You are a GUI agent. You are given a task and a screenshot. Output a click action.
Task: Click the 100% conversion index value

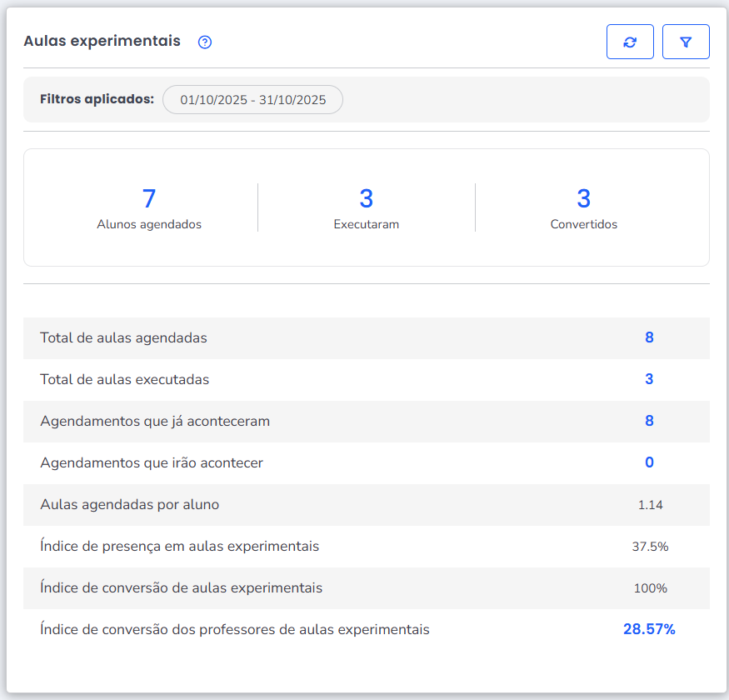[x=650, y=588]
